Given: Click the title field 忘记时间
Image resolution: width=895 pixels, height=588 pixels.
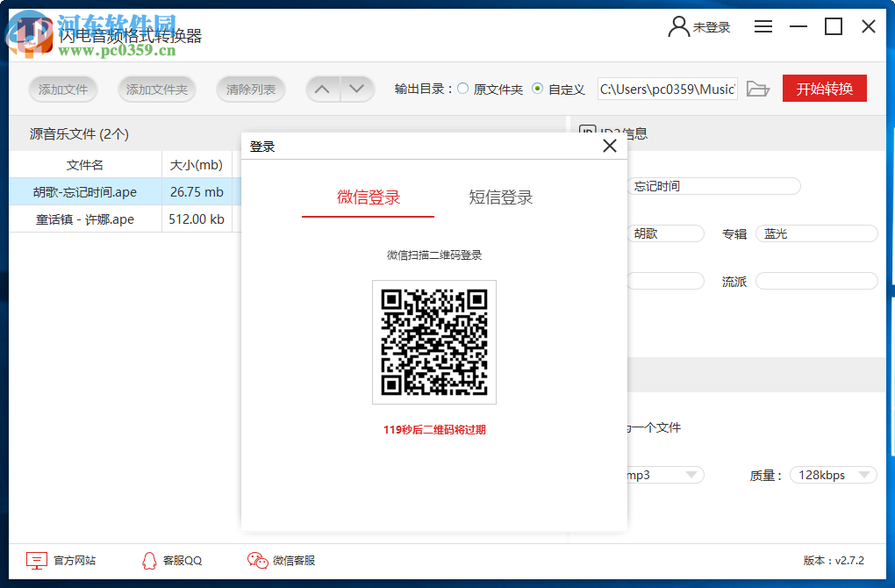Looking at the screenshot, I should coord(713,186).
